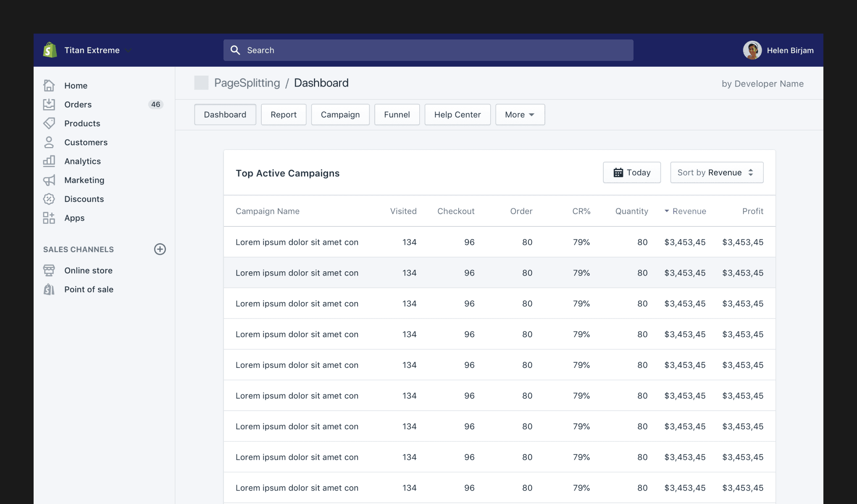Viewport: 857px width, 504px height.
Task: Click the Products tag icon
Action: coord(49,123)
